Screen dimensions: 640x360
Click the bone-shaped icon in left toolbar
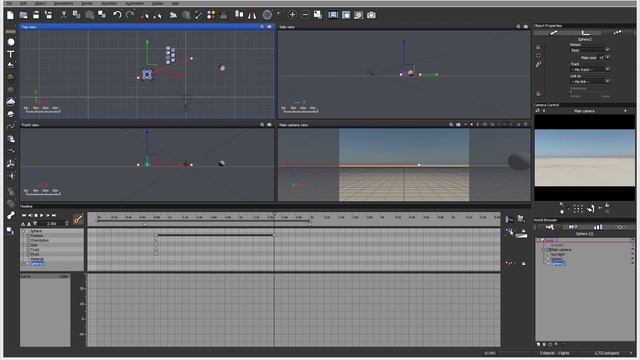click(x=11, y=216)
